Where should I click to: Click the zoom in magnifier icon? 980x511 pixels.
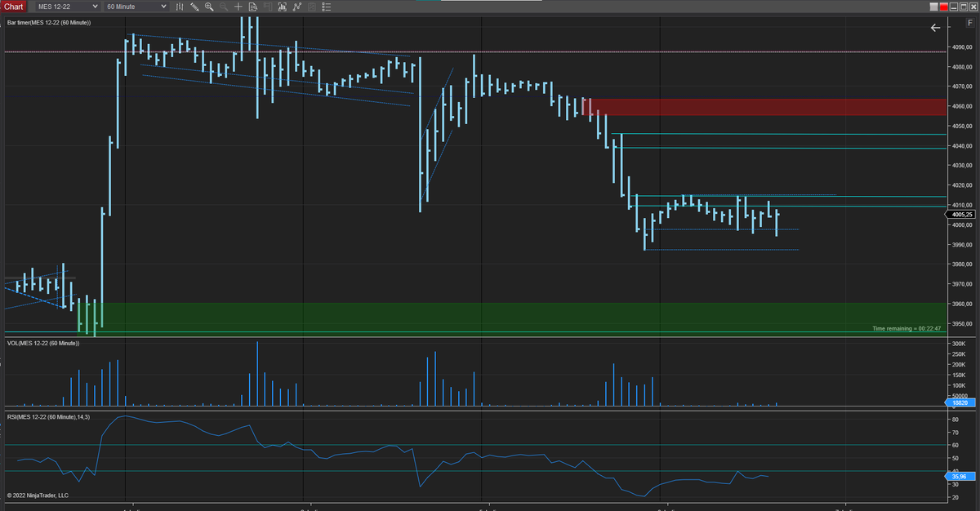click(x=209, y=7)
